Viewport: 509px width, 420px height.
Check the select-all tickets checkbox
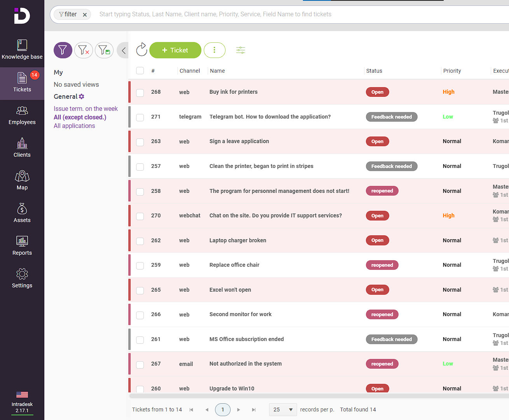140,70
